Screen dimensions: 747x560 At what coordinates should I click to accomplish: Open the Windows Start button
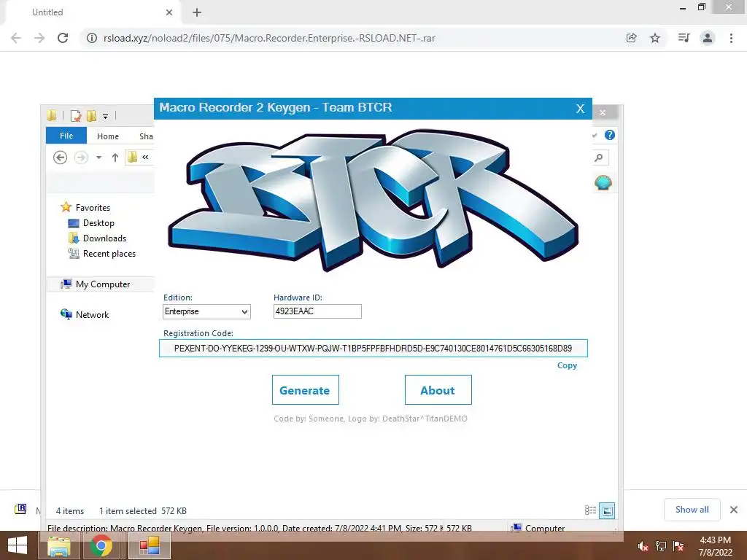[x=18, y=545]
